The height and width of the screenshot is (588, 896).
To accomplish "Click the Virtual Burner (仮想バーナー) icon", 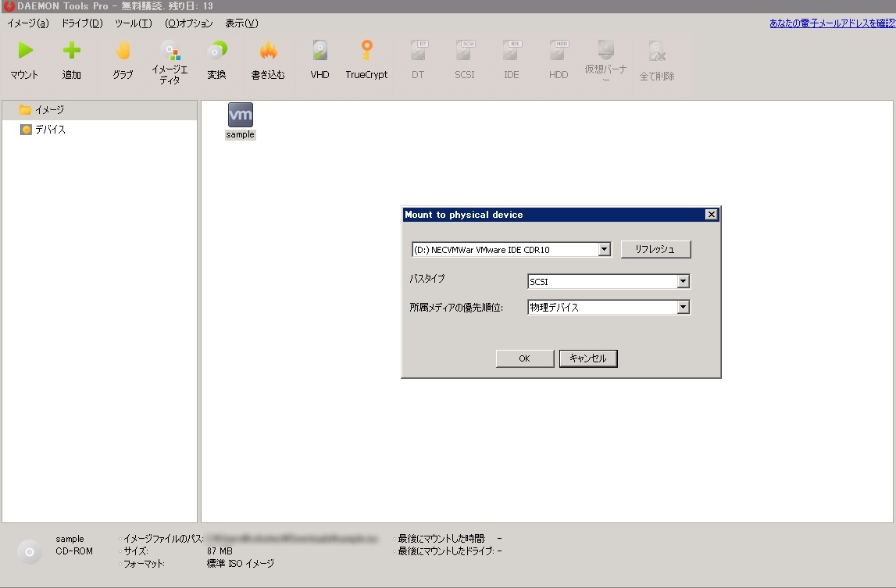I will [x=605, y=50].
